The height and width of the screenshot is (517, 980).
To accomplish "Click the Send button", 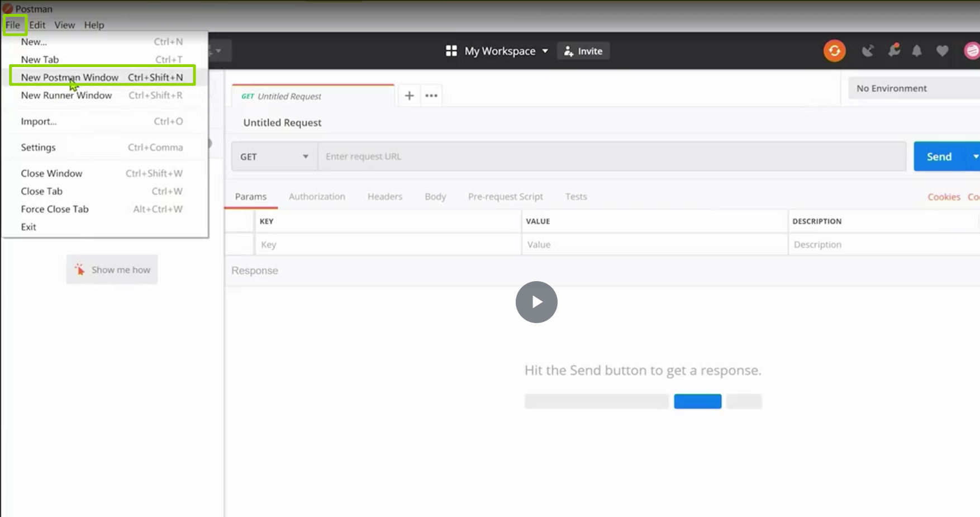I will [x=939, y=157].
